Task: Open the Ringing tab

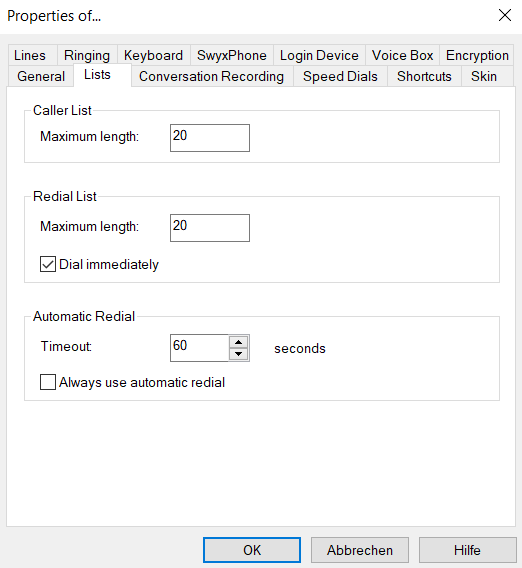Action: coord(87,55)
